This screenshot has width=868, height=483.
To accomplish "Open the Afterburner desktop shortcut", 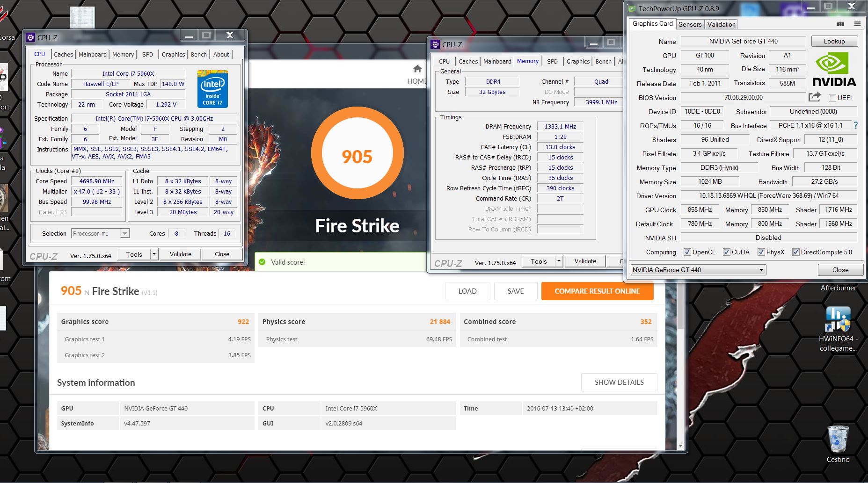I will pyautogui.click(x=838, y=288).
